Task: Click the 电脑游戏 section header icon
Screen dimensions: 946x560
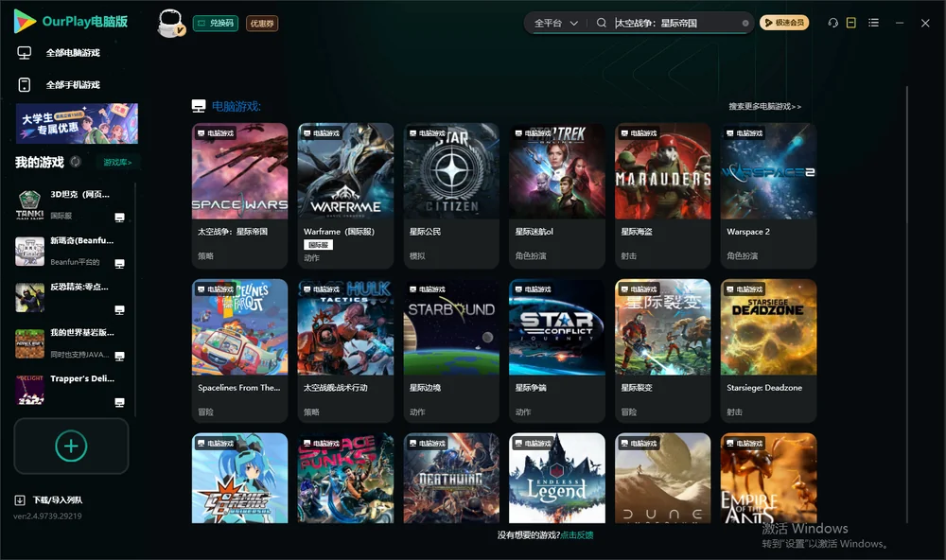Action: click(x=199, y=106)
